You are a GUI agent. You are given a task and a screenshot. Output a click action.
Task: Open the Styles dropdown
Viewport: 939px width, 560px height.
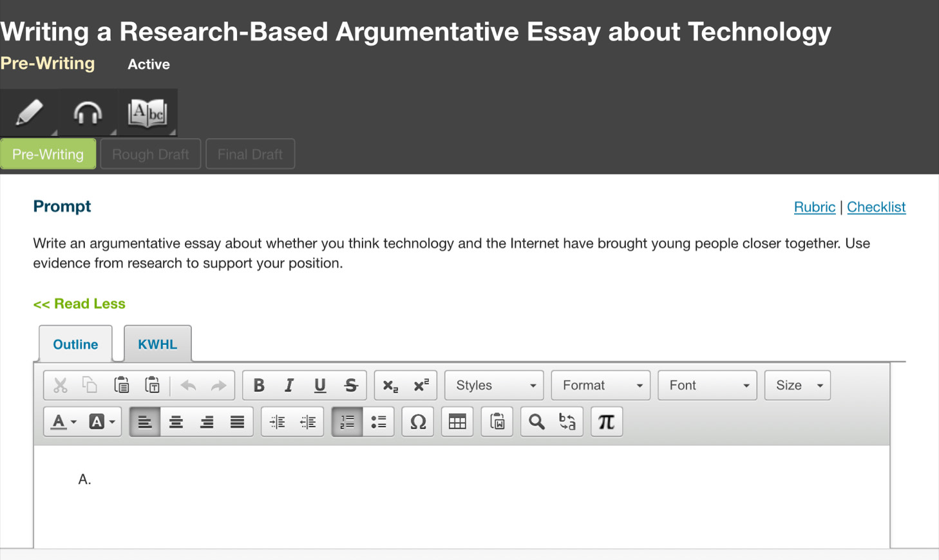point(493,385)
